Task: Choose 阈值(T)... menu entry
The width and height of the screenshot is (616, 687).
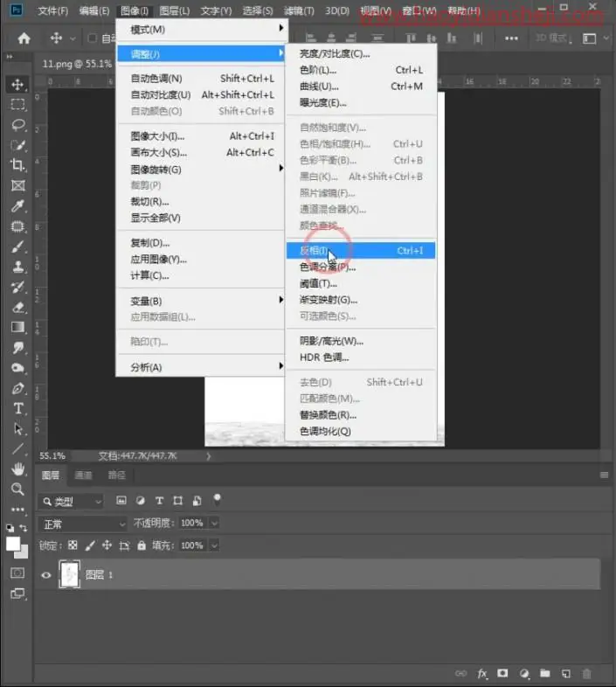Action: click(x=361, y=283)
